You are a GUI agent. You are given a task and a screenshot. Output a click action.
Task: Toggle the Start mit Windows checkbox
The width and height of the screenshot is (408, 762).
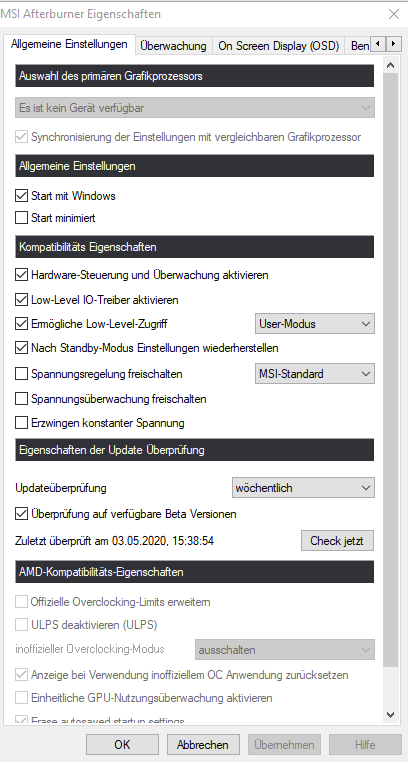click(x=21, y=196)
